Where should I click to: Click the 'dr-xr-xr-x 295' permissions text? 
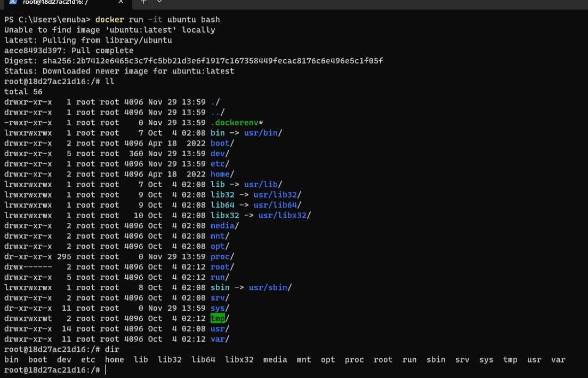38,256
